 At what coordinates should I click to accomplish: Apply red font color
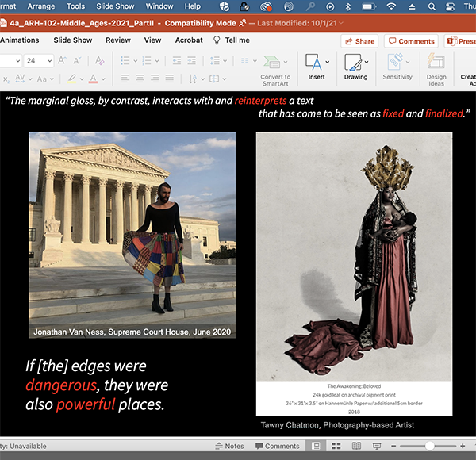pyautogui.click(x=93, y=79)
